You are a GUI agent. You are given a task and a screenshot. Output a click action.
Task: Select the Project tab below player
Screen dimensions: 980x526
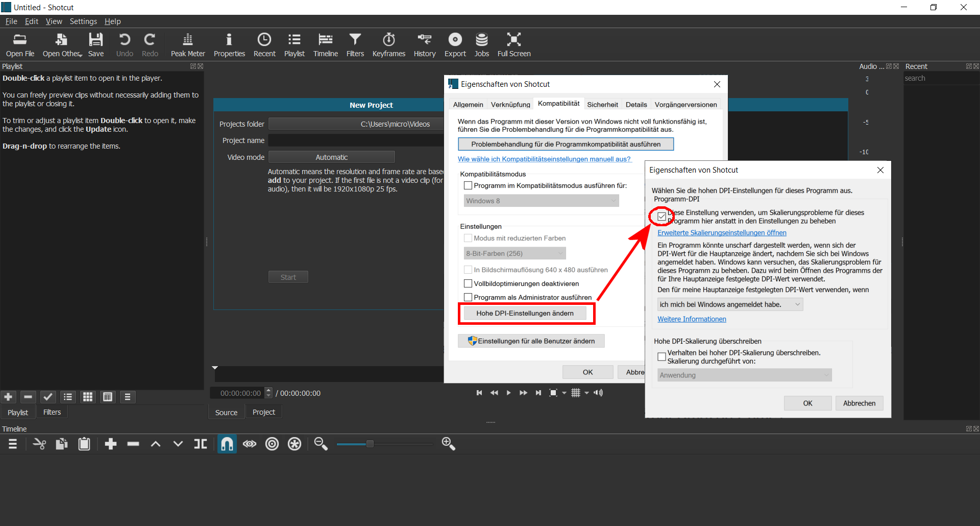tap(264, 412)
